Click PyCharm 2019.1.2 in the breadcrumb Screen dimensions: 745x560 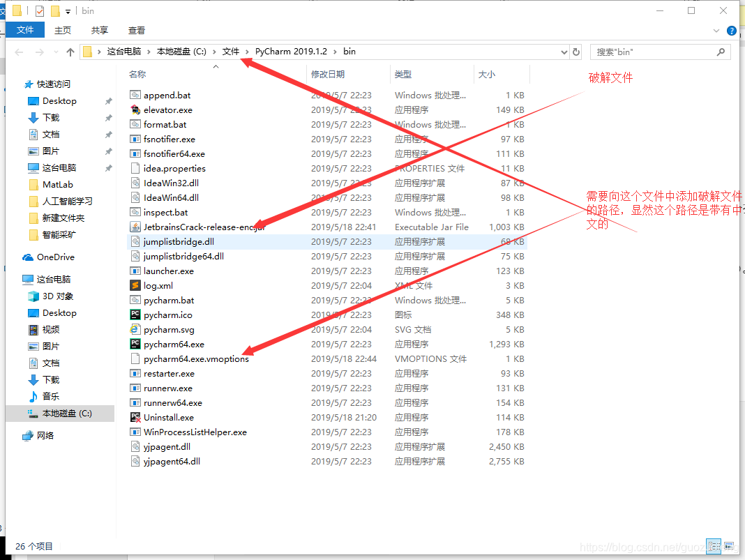pos(292,52)
